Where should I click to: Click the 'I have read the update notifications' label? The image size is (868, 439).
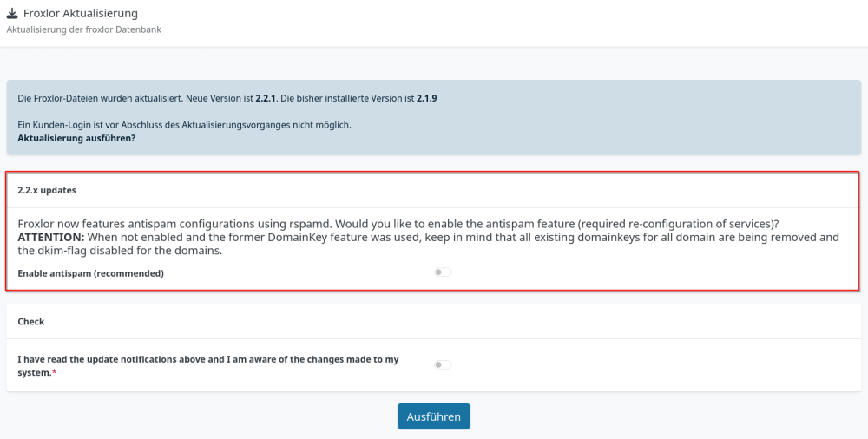pos(208,359)
